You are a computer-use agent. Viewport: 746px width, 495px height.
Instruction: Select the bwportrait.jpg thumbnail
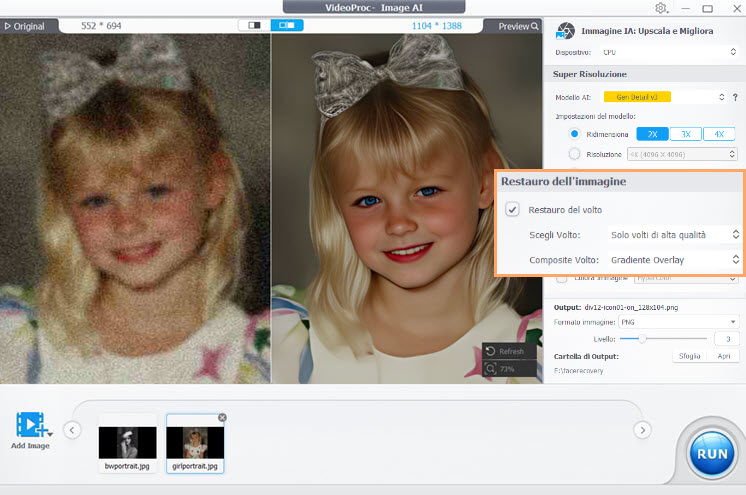coord(128,444)
